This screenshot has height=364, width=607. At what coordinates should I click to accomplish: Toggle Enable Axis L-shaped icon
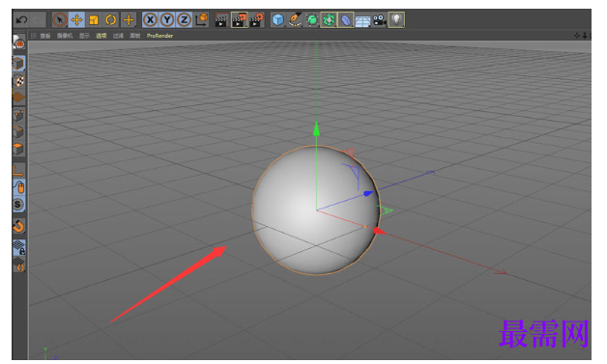coord(18,170)
